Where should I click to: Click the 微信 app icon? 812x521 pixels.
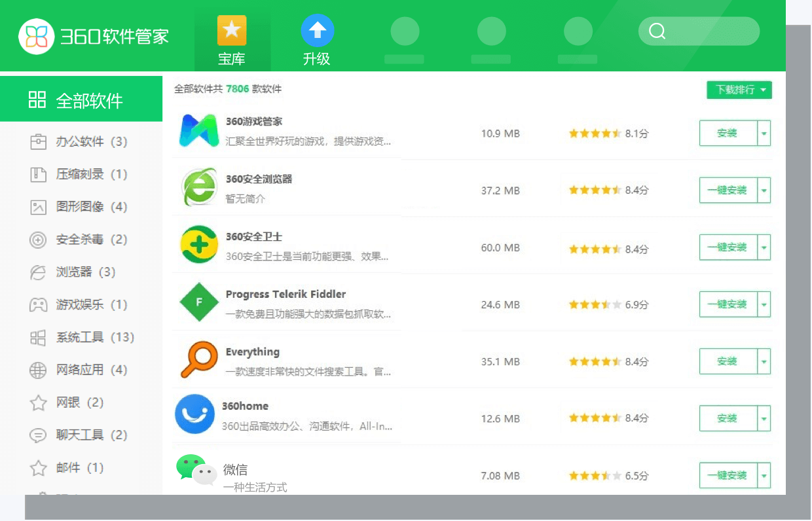point(194,473)
